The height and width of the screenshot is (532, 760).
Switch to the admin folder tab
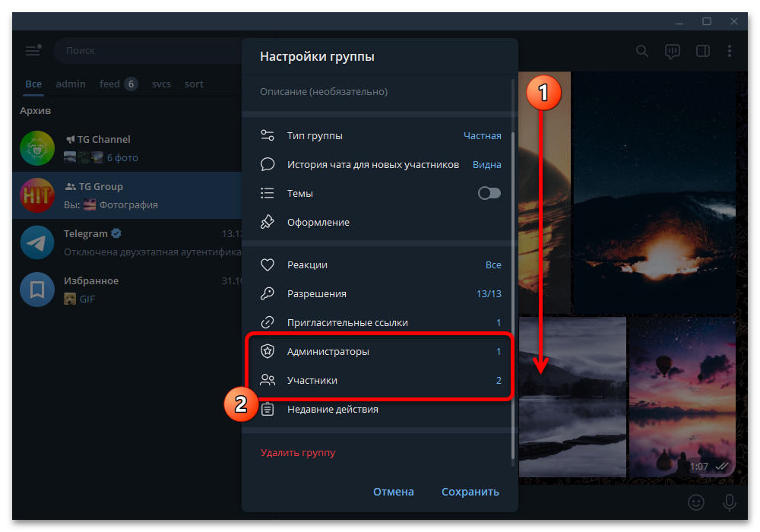click(71, 84)
